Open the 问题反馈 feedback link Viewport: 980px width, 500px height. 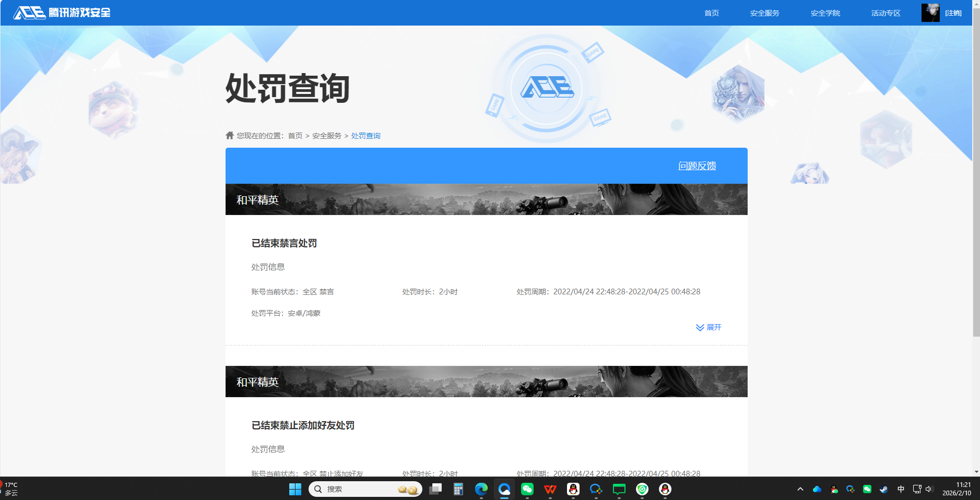[697, 165]
